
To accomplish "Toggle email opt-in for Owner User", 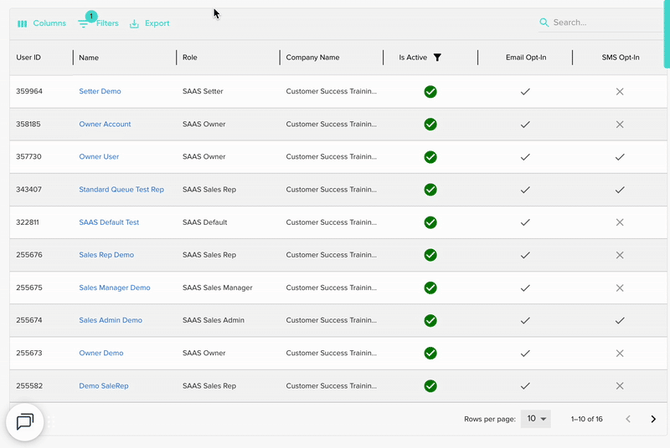I will (525, 157).
